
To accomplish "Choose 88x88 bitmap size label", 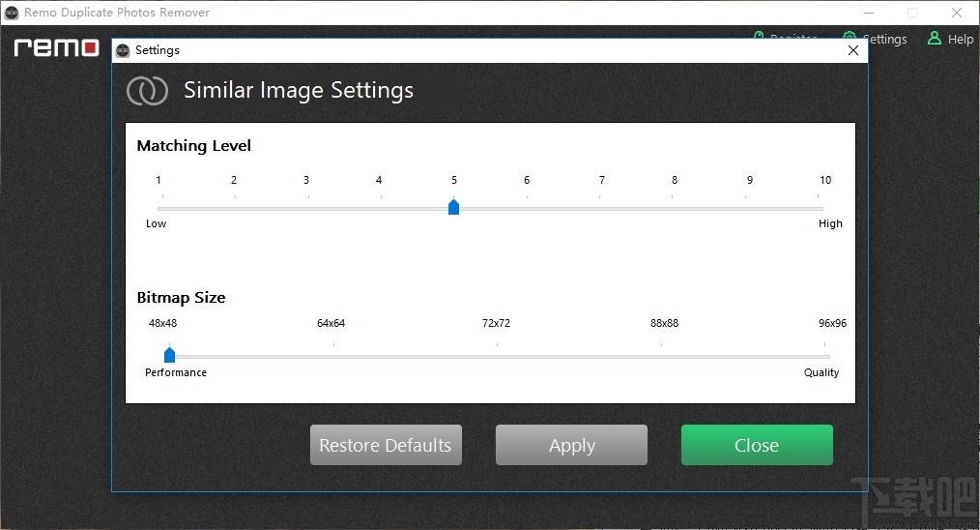I will tap(664, 323).
